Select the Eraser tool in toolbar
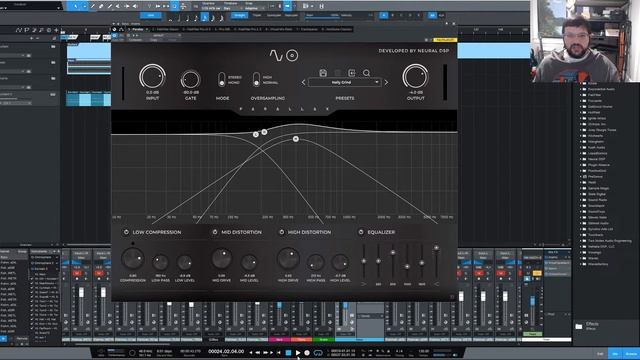 pos(101,6)
